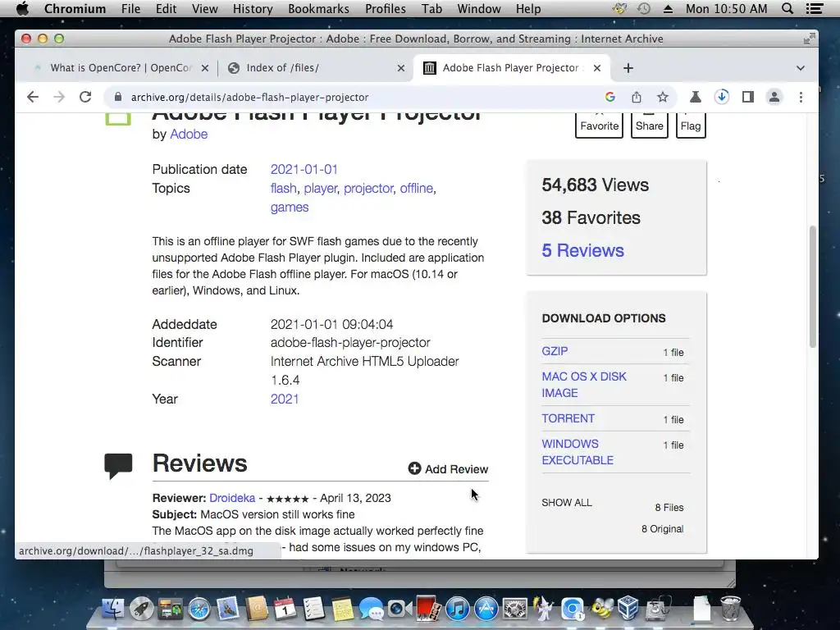Open reviewer Droideka profile link
The width and height of the screenshot is (840, 630).
point(232,498)
